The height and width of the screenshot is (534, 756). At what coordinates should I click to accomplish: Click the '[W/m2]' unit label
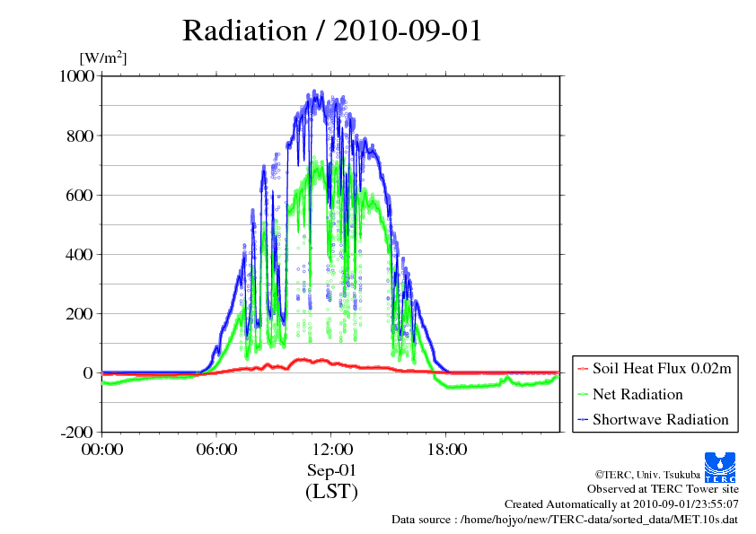[102, 57]
